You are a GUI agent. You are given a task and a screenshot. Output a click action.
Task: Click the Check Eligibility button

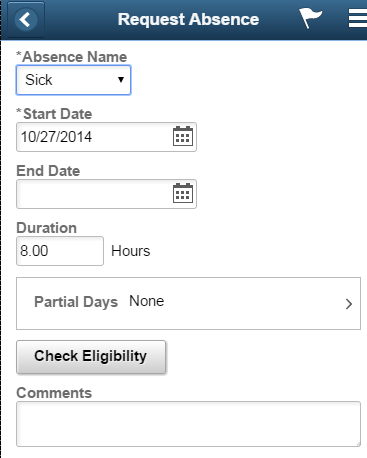(x=91, y=357)
